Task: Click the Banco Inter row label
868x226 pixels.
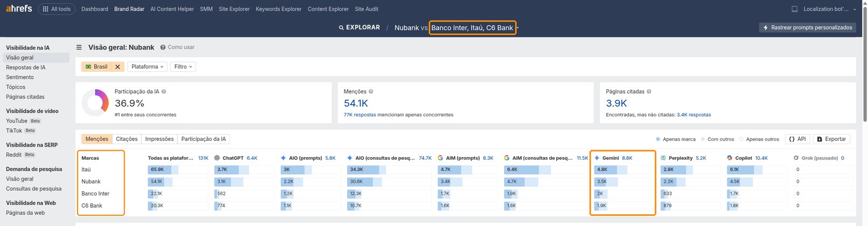Action: [95, 194]
